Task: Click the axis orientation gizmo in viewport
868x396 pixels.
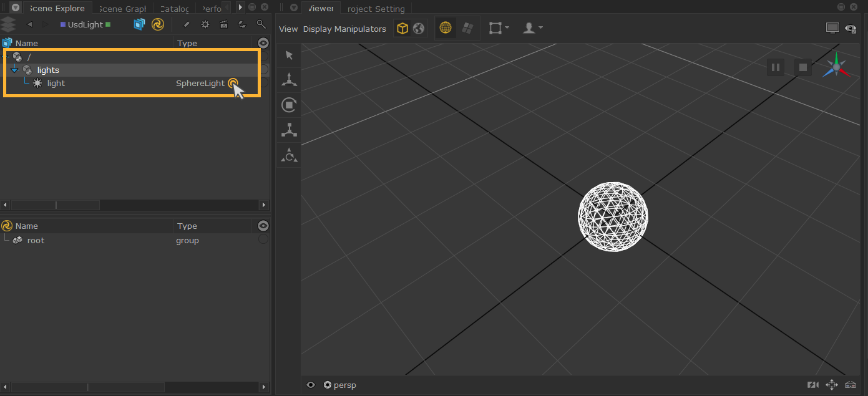Action: [x=836, y=67]
